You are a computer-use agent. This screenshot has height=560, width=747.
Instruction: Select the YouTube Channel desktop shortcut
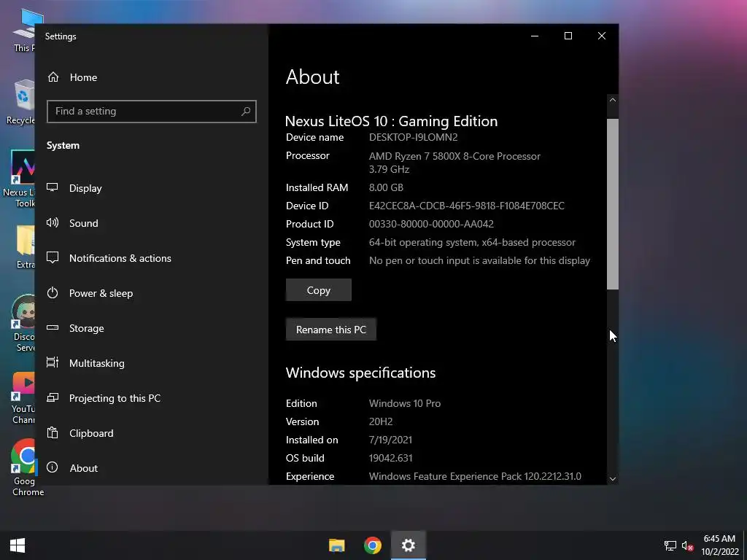23,398
